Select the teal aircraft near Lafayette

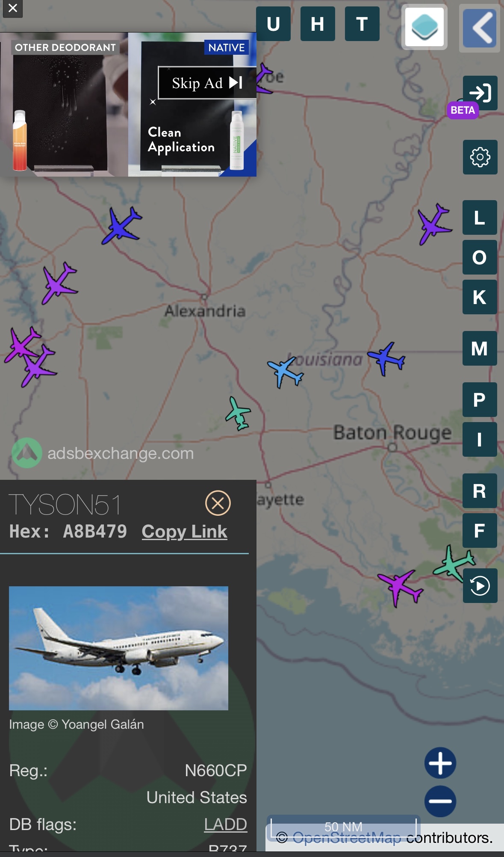[239, 413]
